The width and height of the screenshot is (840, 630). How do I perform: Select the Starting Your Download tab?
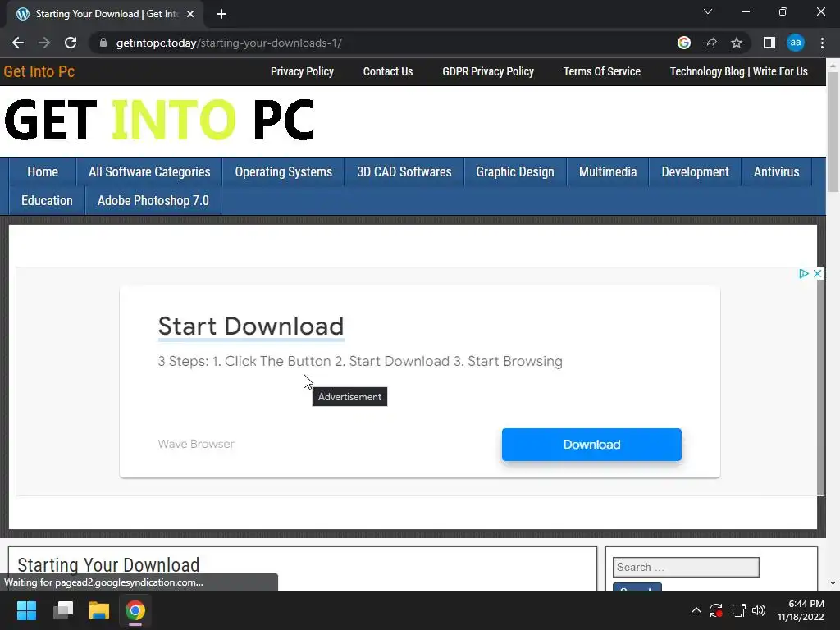click(105, 14)
